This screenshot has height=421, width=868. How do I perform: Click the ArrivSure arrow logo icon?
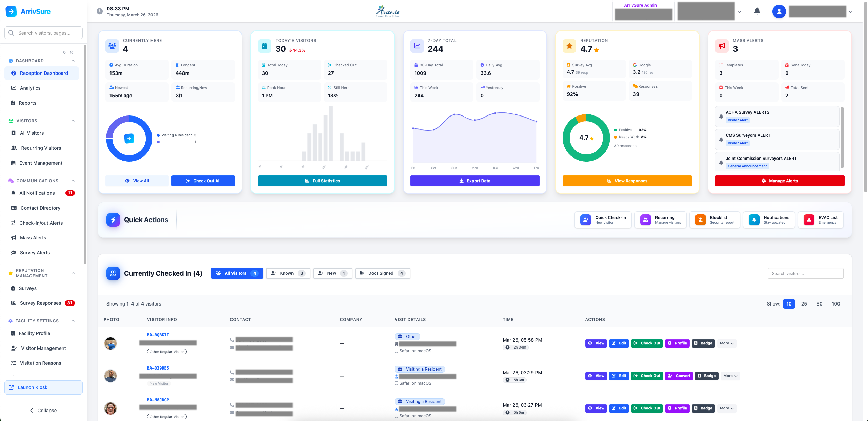pyautogui.click(x=11, y=11)
